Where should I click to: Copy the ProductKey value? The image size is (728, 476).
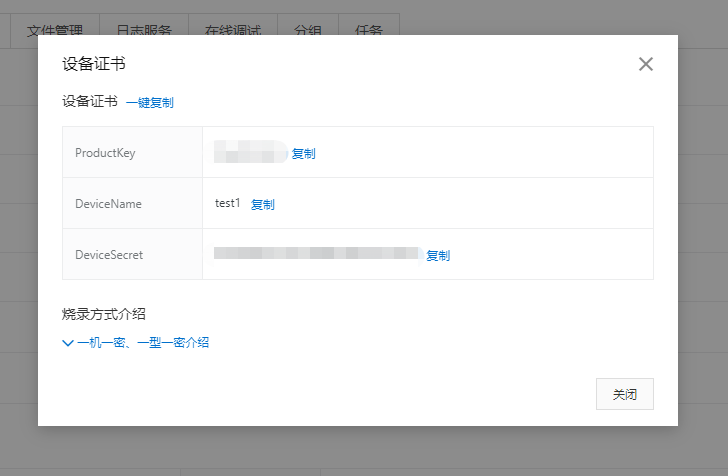tap(303, 154)
